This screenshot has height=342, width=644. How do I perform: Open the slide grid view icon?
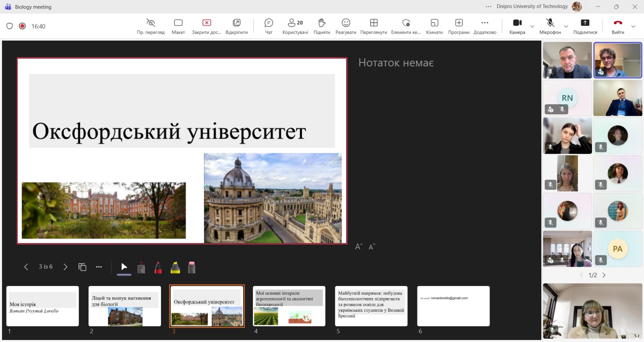click(x=82, y=267)
